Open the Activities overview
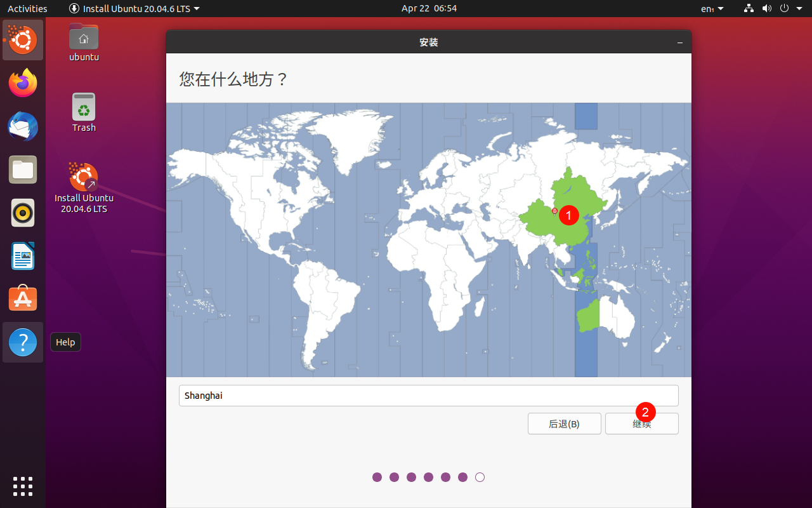Viewport: 812px width, 508px height. coord(27,8)
